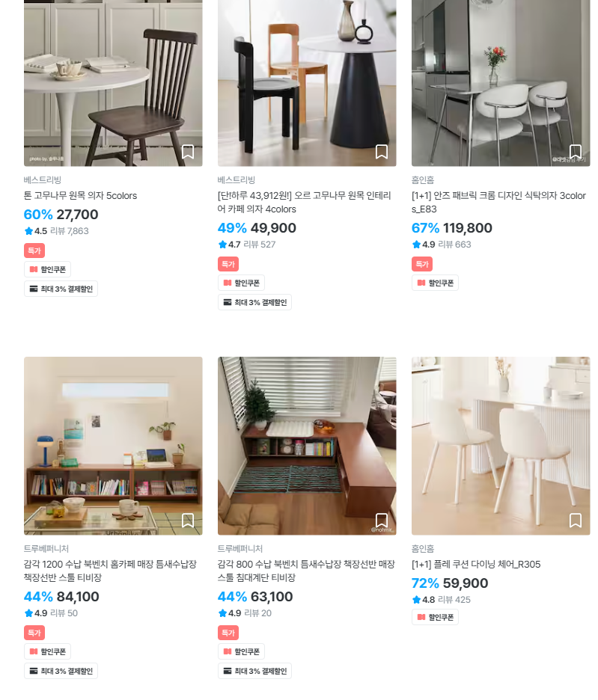Open the [1+1] 플레 쿠션 다이닝 체어_R305 link
598x700 pixels.
pos(476,565)
